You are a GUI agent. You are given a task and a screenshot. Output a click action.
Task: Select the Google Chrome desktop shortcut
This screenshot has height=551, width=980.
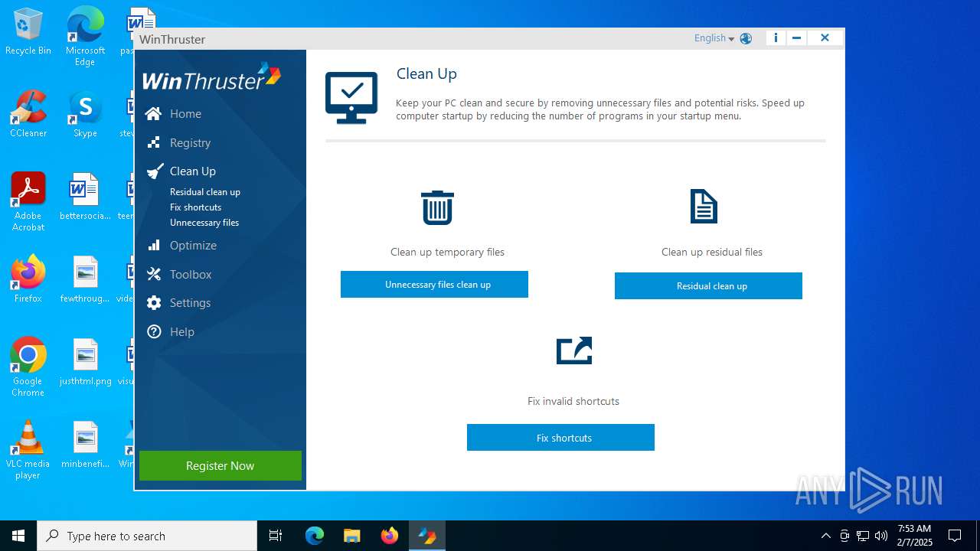click(28, 367)
